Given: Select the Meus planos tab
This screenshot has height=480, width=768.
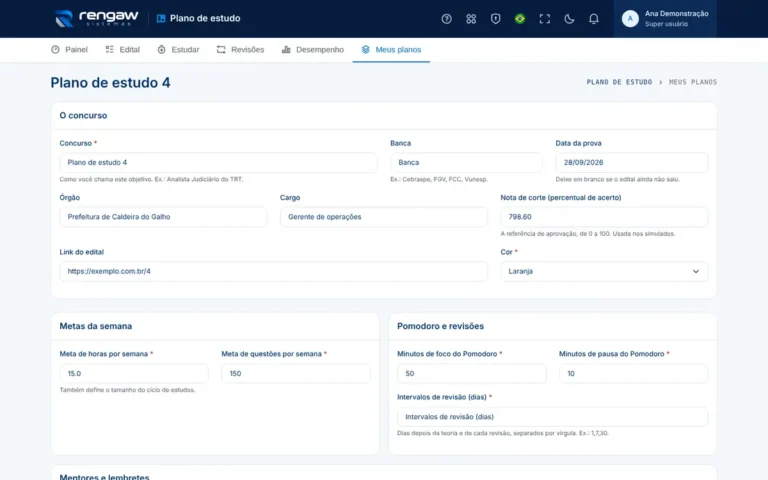Looking at the screenshot, I should 391,49.
